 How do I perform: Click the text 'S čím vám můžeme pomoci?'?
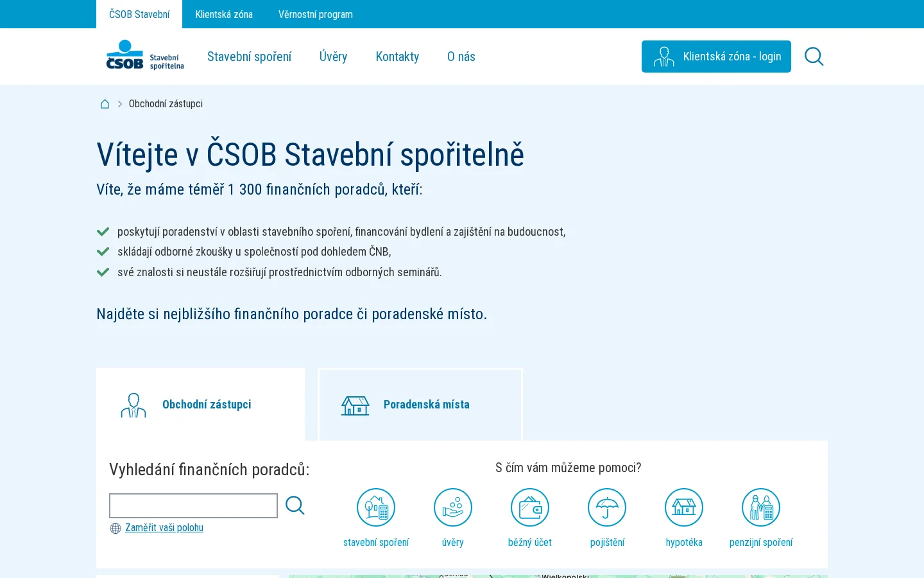[x=569, y=468]
